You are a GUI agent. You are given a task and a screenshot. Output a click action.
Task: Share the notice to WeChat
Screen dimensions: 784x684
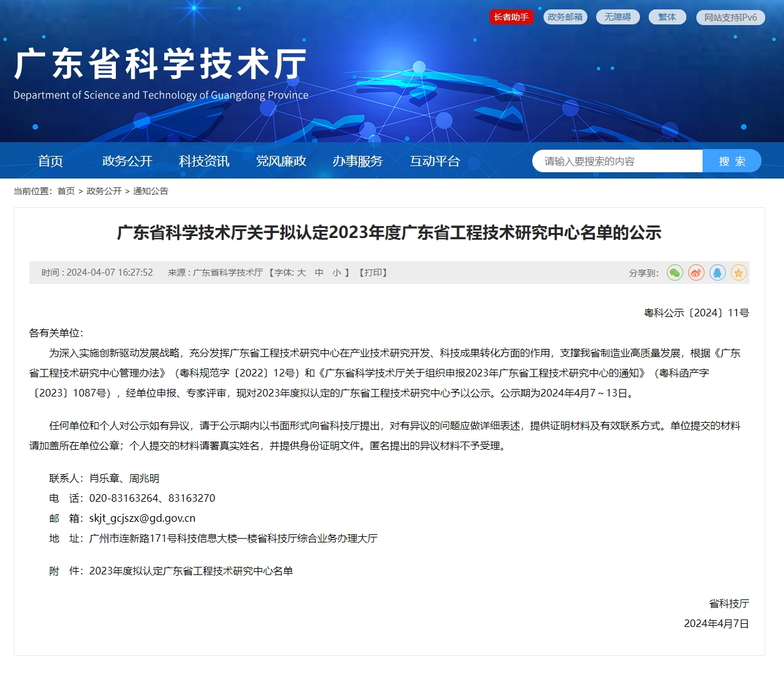click(674, 272)
